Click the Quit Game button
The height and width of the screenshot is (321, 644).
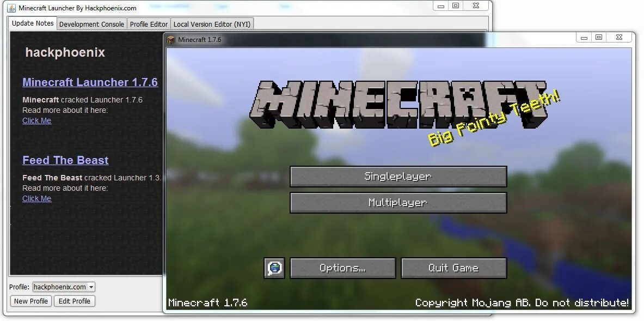tap(453, 268)
